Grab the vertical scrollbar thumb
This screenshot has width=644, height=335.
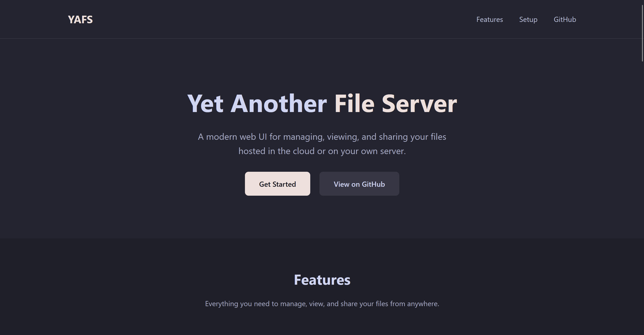click(x=642, y=32)
